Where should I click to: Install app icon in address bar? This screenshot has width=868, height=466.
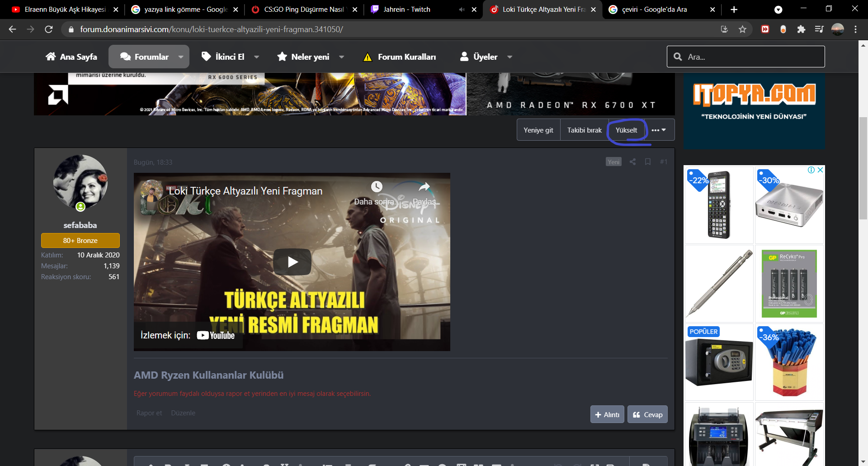coord(724,29)
